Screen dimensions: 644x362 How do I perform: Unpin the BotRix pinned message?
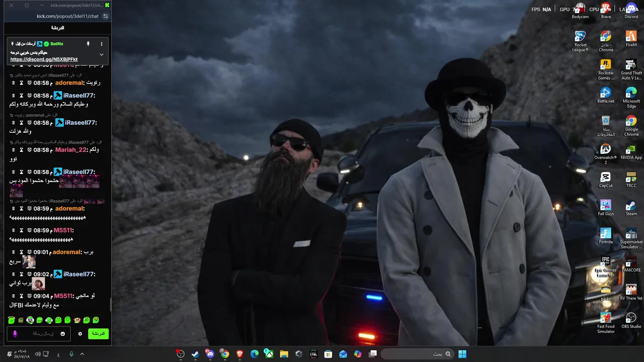88,44
